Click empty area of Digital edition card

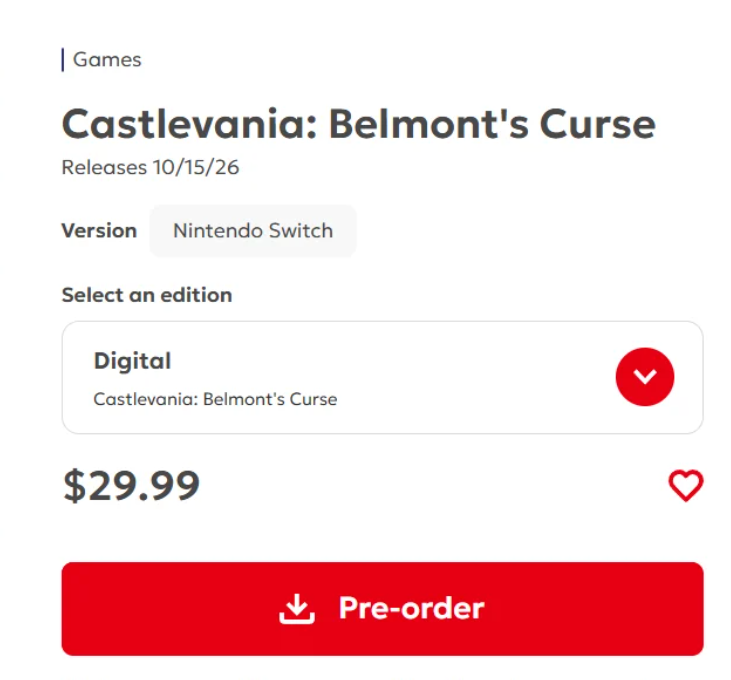coord(466,378)
